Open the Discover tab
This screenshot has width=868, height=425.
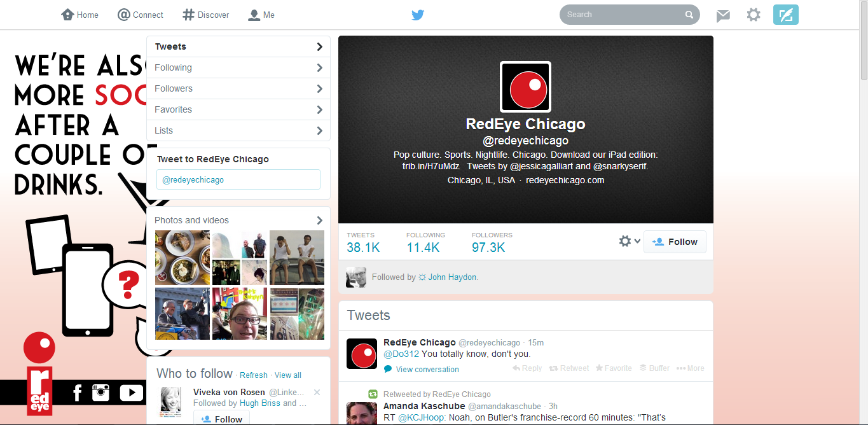pyautogui.click(x=205, y=15)
